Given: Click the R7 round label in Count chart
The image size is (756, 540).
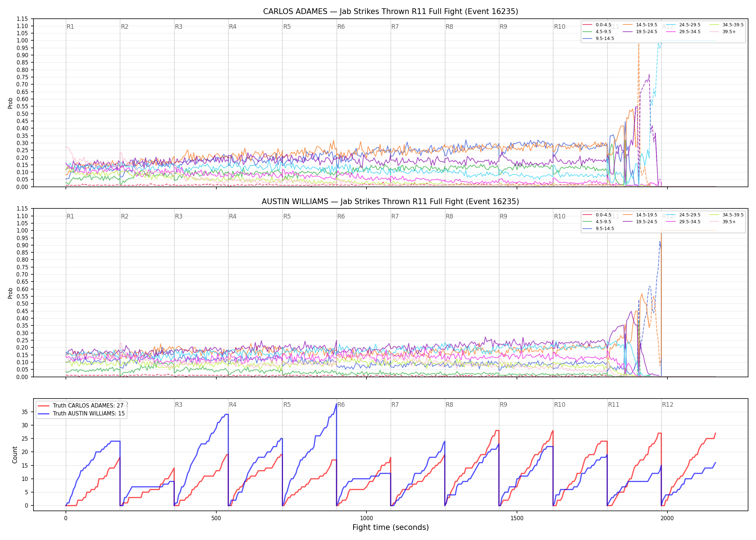Looking at the screenshot, I should (x=395, y=405).
